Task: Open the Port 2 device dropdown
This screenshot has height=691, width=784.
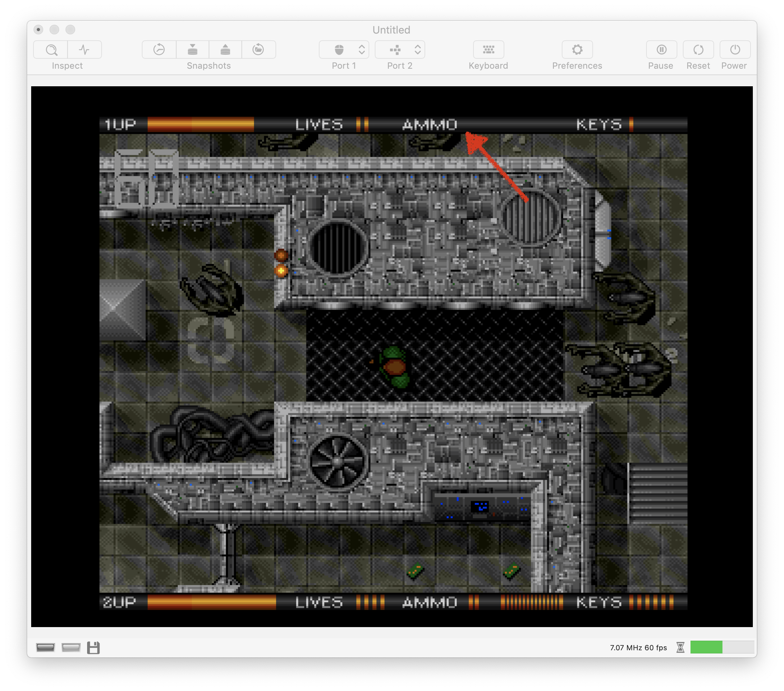Action: pyautogui.click(x=400, y=50)
